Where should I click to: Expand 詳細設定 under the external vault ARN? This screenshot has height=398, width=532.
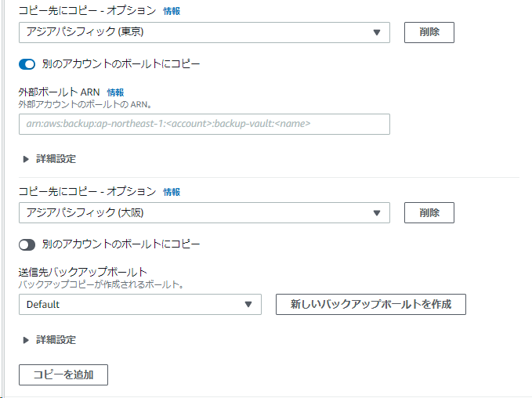[56, 159]
